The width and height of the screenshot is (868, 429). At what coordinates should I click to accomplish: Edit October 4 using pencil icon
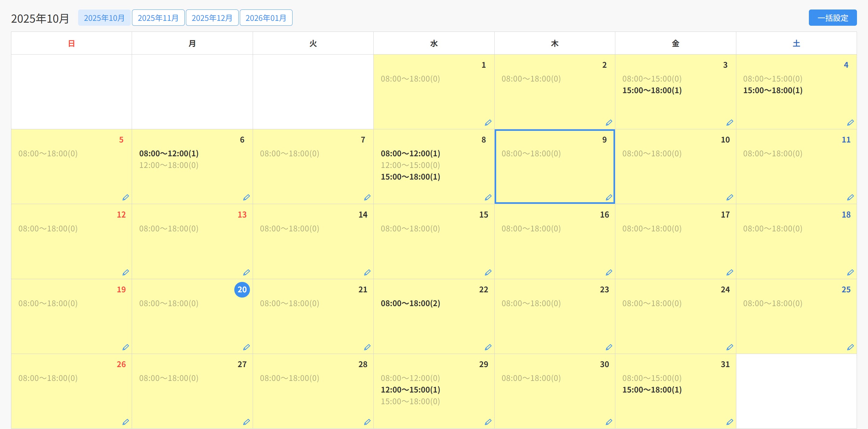[x=850, y=123]
